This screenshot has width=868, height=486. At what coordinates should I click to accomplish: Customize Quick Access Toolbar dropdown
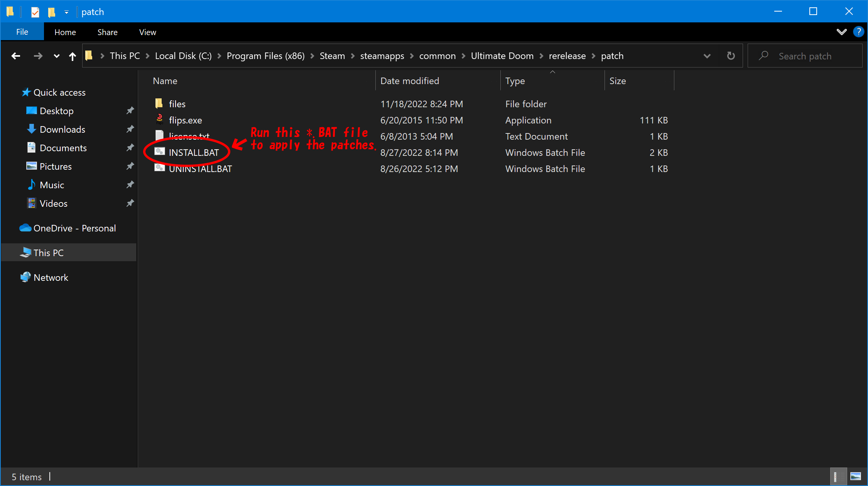click(x=66, y=12)
